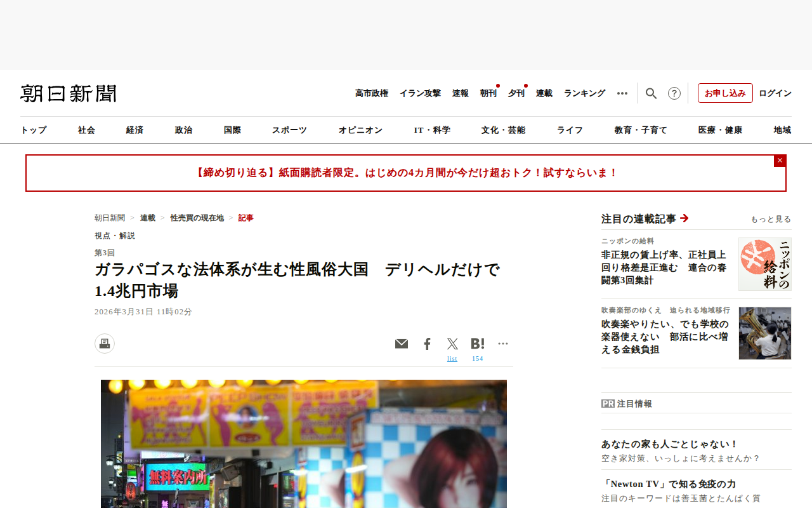Click 視点・解説 label
Viewport: 812px width, 508px height.
pyautogui.click(x=115, y=236)
